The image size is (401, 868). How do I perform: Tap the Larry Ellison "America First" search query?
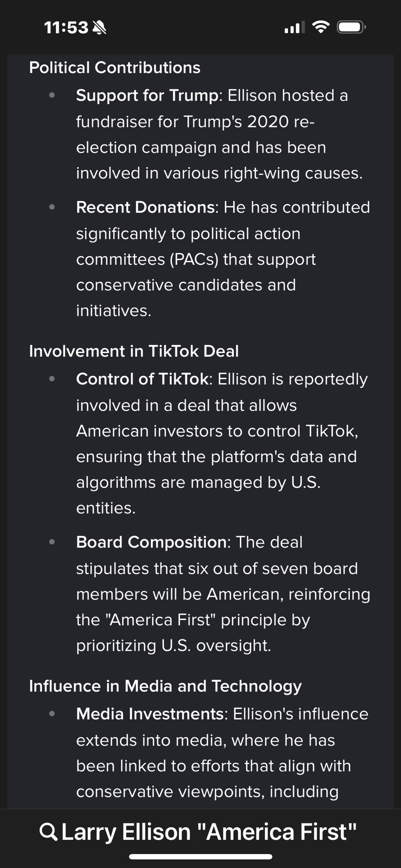(x=209, y=832)
